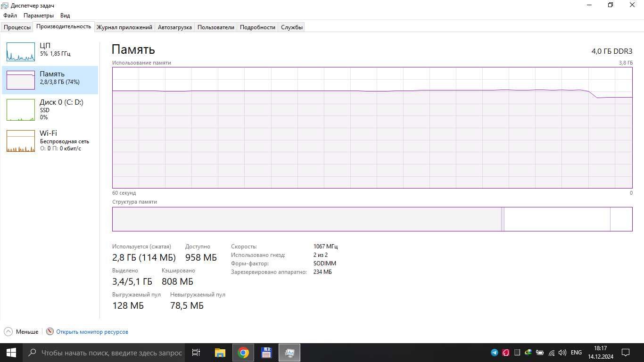Open the Диск 0 (C: D:) performance item
The width and height of the screenshot is (644, 362).
coord(50,109)
